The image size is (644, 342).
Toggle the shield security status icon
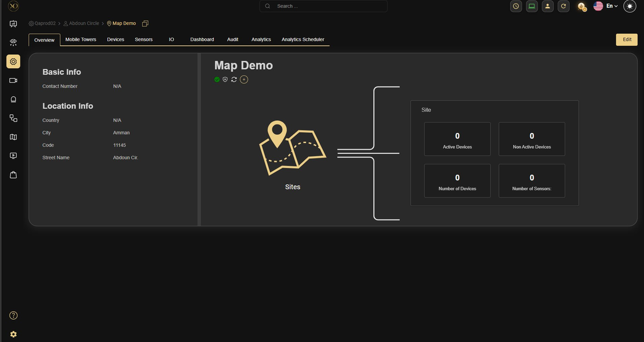coord(225,79)
